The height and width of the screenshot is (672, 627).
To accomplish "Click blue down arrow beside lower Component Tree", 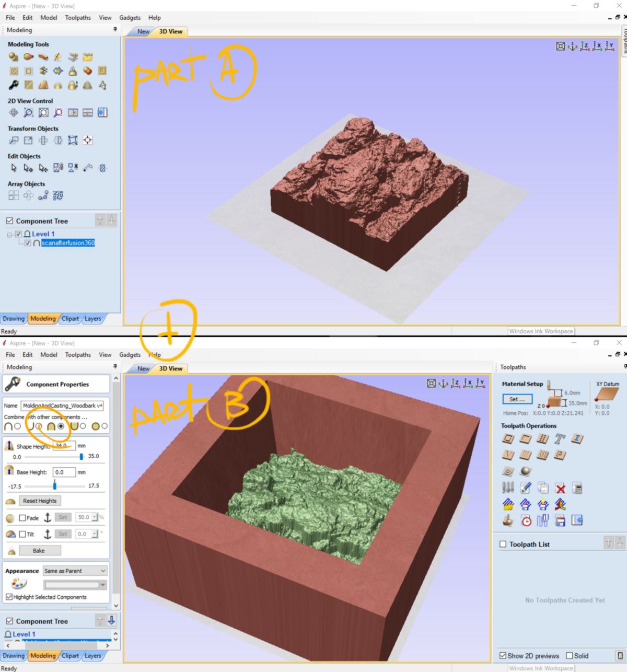I will [x=111, y=620].
